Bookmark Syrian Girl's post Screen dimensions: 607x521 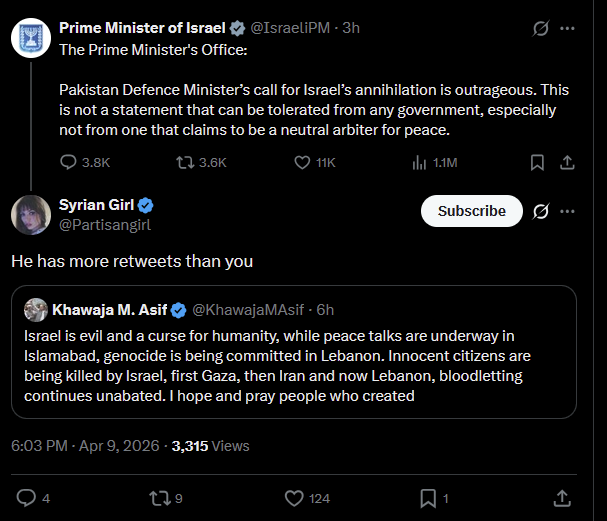427,497
